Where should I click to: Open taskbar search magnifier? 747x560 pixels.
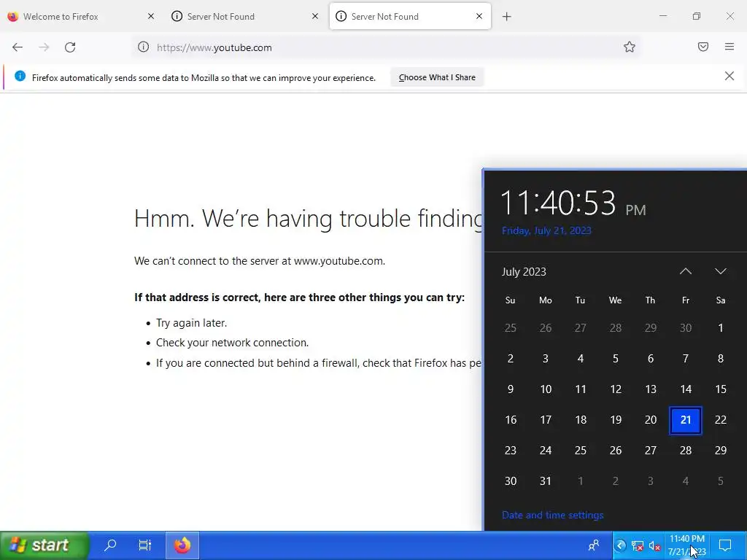110,545
